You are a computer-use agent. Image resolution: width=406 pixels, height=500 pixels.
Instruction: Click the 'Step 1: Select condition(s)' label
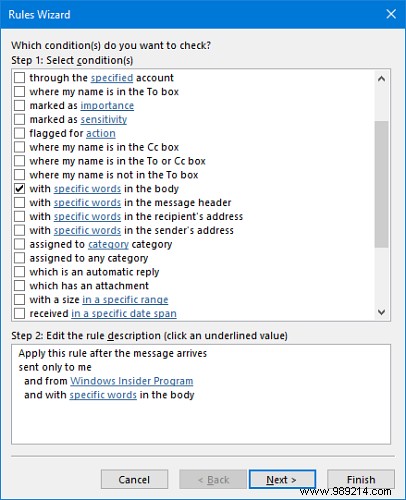click(72, 60)
